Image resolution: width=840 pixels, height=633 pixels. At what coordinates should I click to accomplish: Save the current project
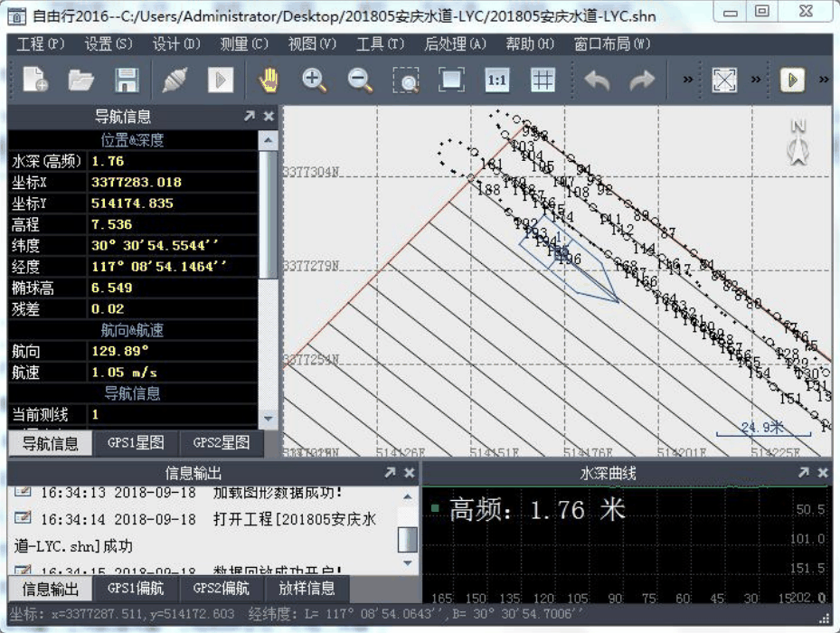pos(127,80)
